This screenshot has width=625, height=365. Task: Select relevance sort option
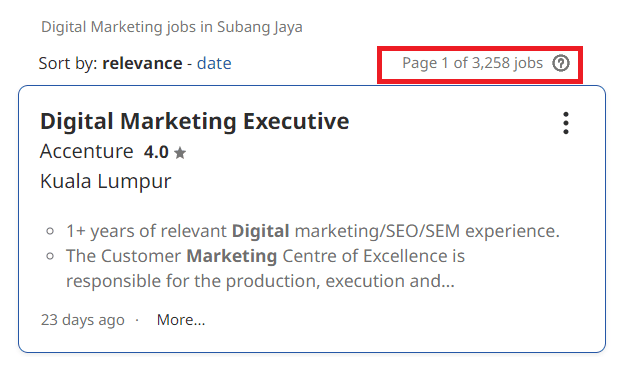tap(142, 63)
